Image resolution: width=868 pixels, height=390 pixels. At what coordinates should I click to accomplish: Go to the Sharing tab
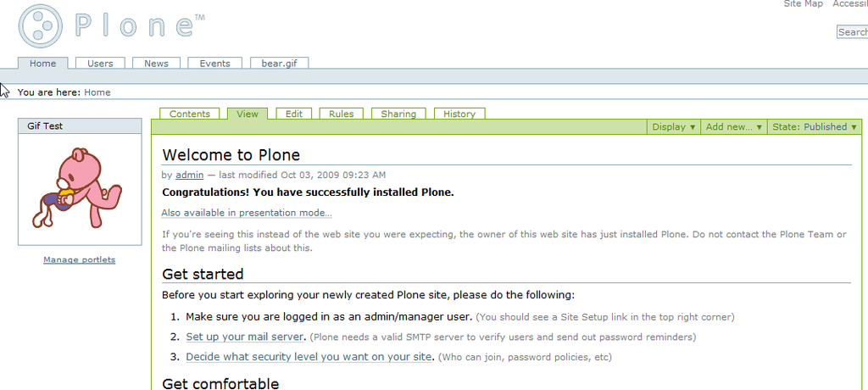[x=398, y=114]
